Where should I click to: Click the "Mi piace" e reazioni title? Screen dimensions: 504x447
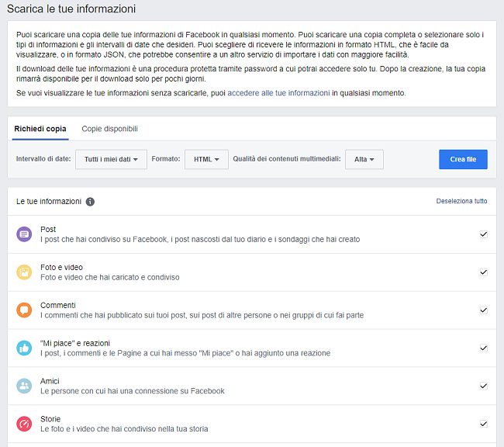(75, 343)
